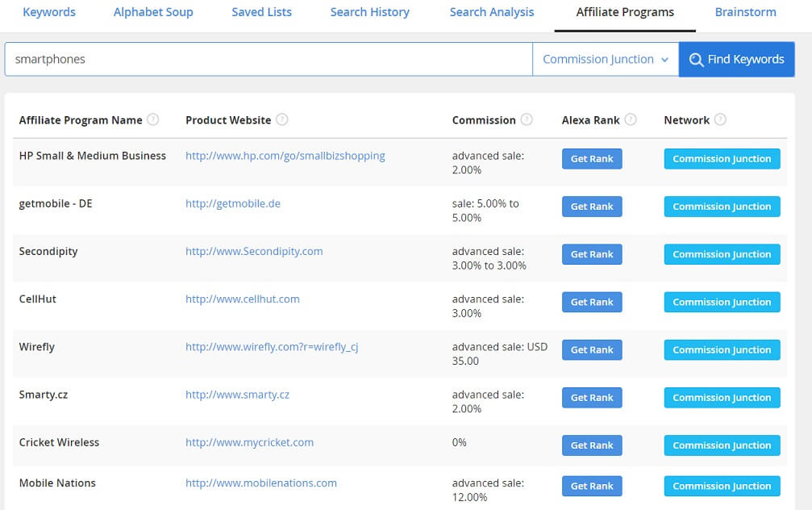Image resolution: width=812 pixels, height=510 pixels.
Task: Click the '0%' commission for Cricket Wireless
Action: [x=459, y=442]
